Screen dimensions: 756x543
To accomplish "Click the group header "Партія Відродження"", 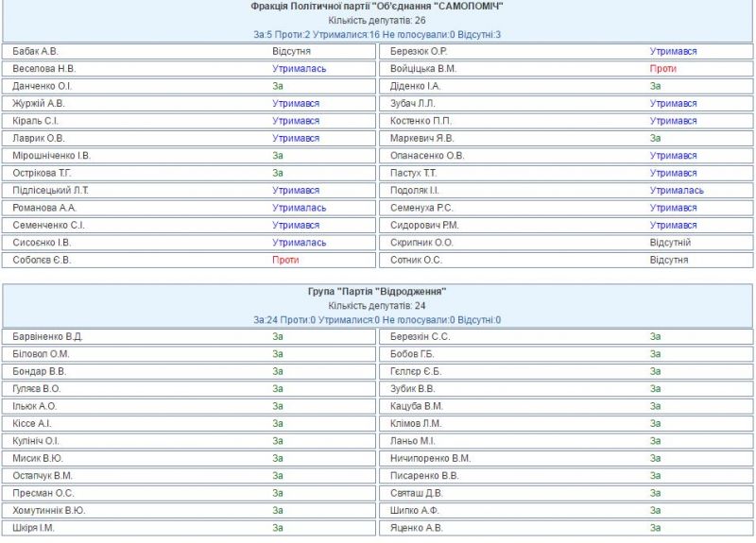I will click(x=377, y=292).
